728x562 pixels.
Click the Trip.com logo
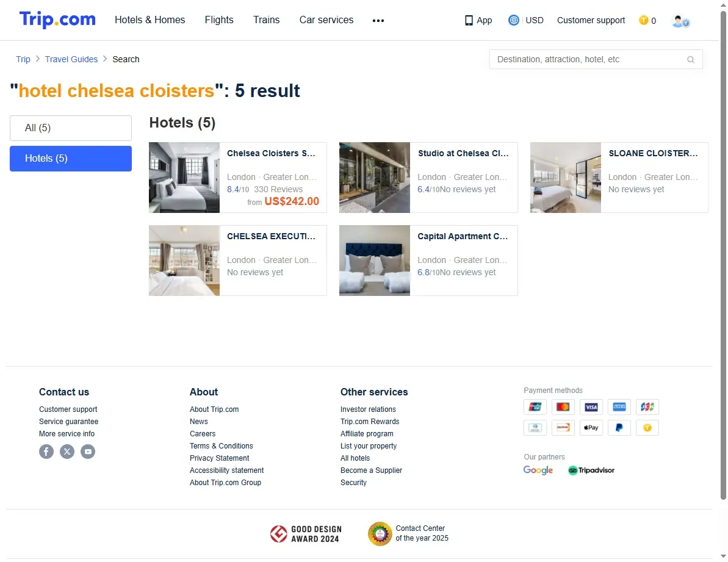57,20
